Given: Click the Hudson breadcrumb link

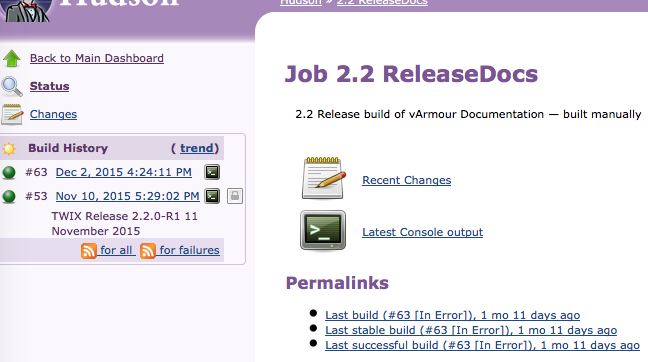Looking at the screenshot, I should pos(301,2).
